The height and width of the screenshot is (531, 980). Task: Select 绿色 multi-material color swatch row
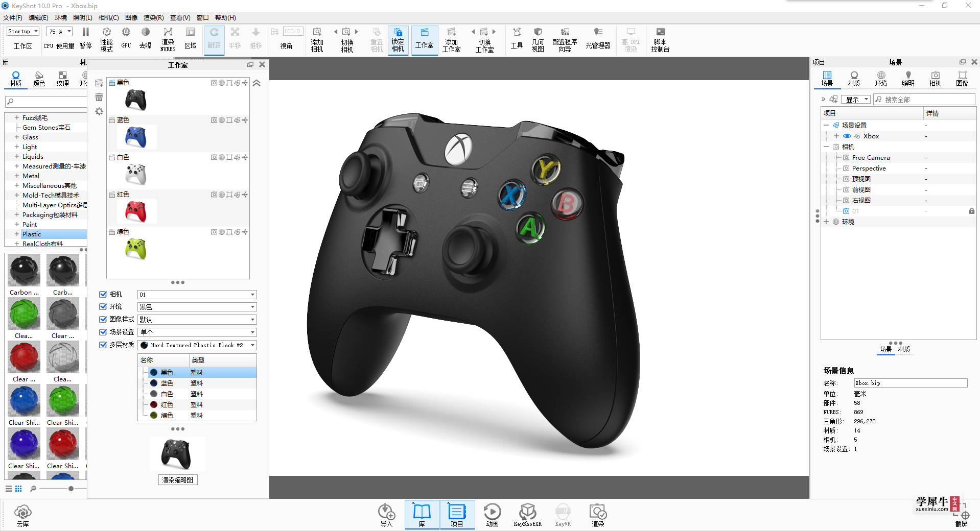(197, 415)
